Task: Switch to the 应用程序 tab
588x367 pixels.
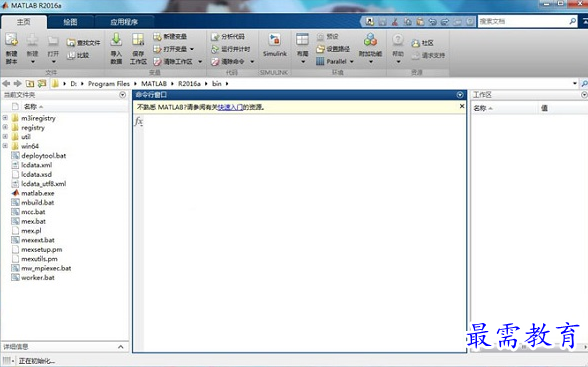Action: 124,22
